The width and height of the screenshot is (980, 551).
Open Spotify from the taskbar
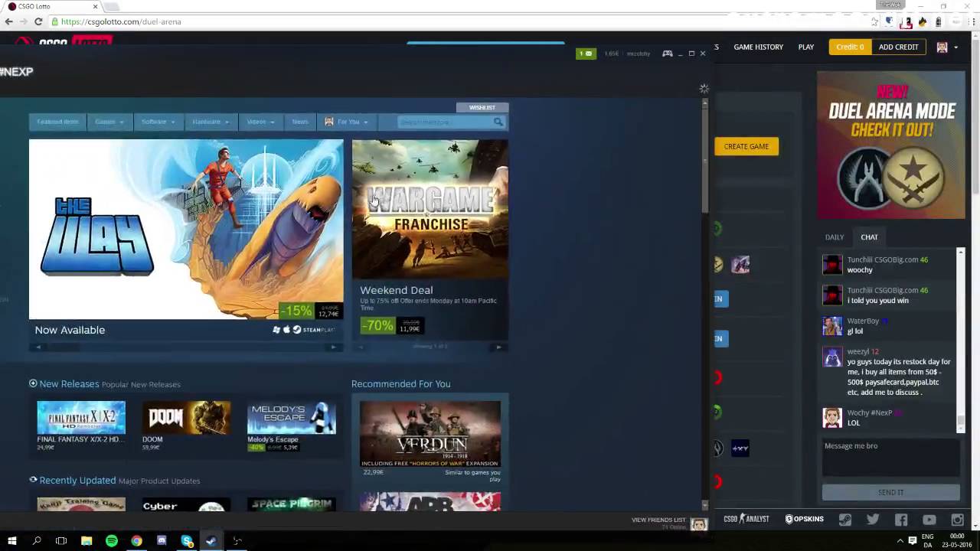[x=112, y=541]
